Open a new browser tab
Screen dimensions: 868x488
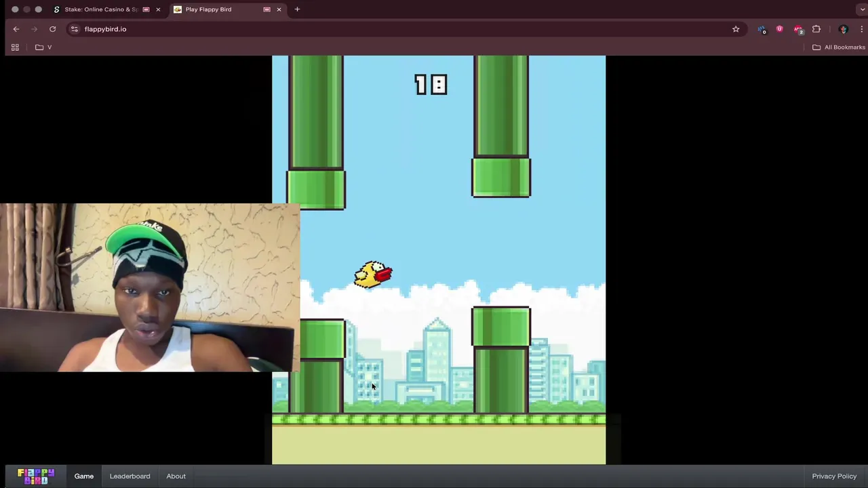tap(297, 9)
